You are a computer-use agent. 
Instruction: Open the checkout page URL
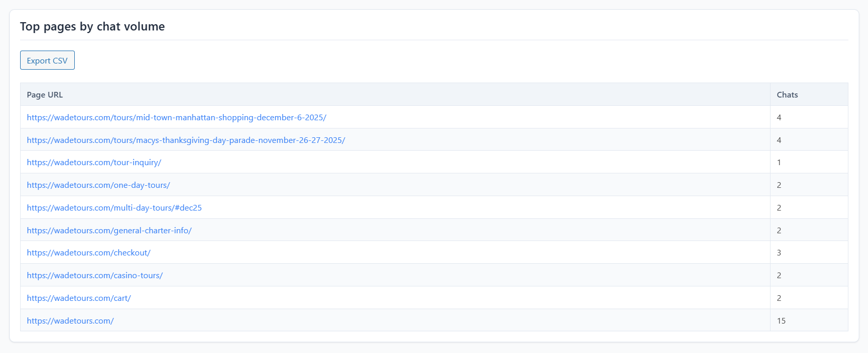click(88, 253)
